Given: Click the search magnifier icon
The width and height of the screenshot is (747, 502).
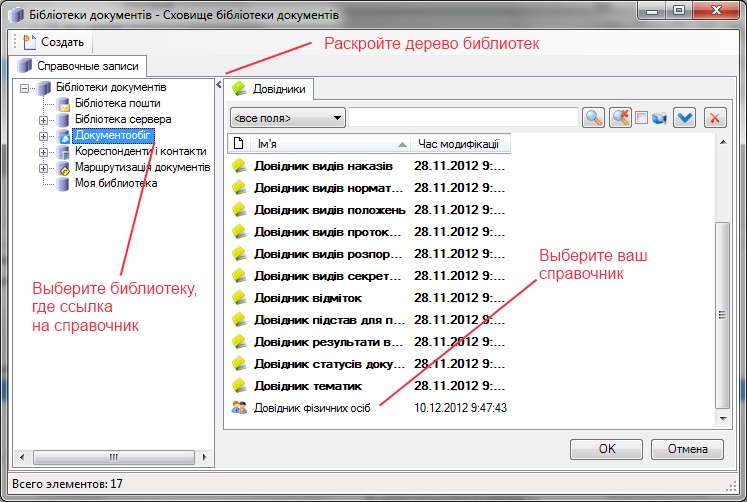Looking at the screenshot, I should pos(594,118).
